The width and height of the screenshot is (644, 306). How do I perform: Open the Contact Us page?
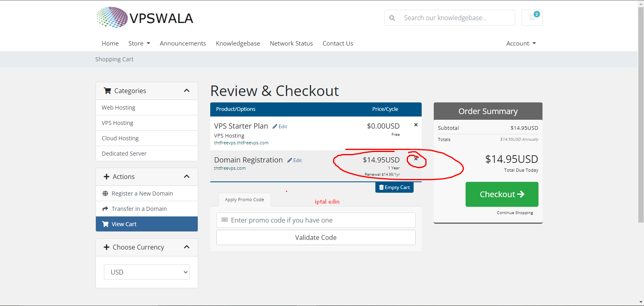(x=338, y=44)
